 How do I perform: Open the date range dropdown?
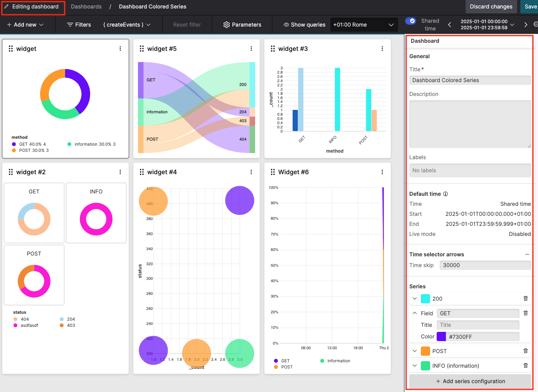[x=487, y=25]
